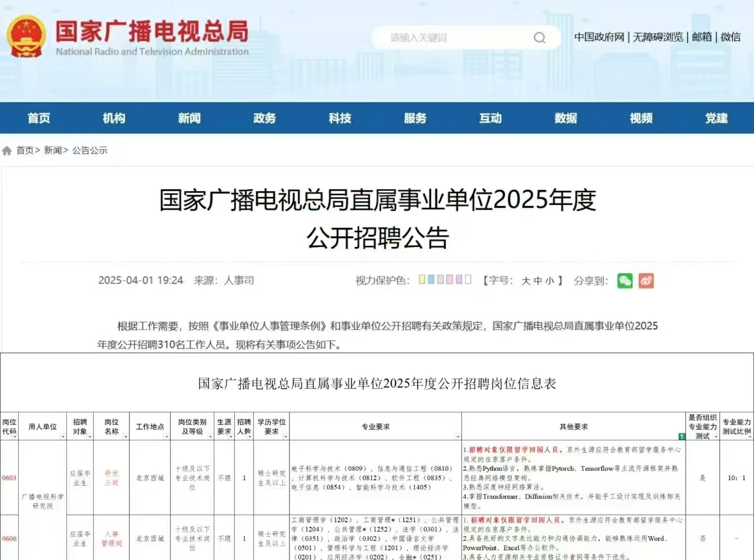
Task: Go to 首页 in the breadcrumb trail
Action: click(x=25, y=150)
